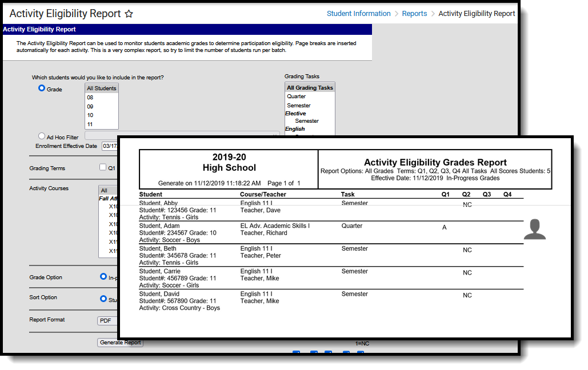
Task: Open the Ad Hoc Filter dropdown
Action: [x=182, y=135]
